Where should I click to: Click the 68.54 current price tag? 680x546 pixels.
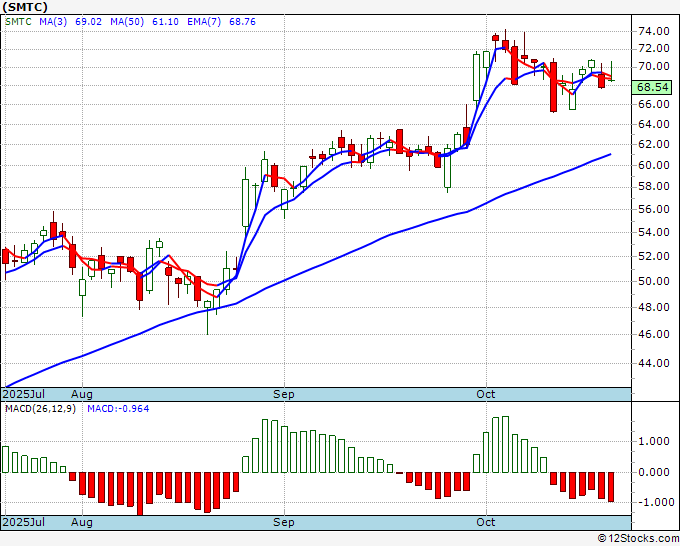652,87
